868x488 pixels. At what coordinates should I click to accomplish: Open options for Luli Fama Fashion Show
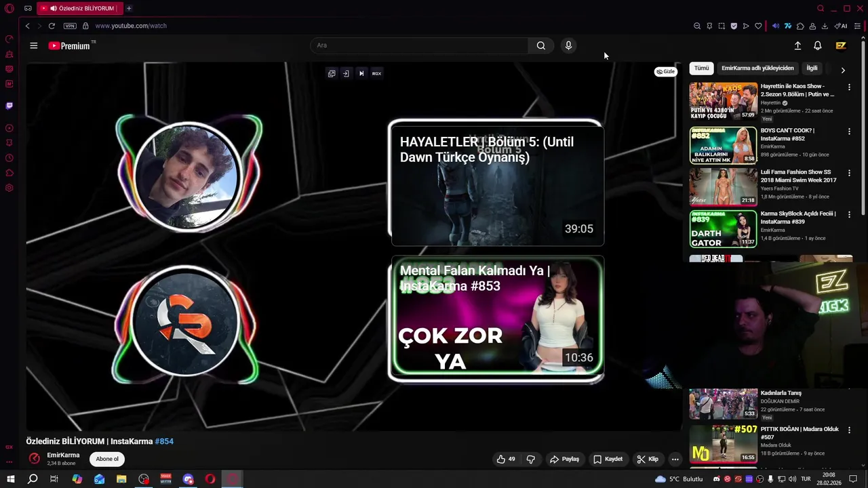pos(849,173)
